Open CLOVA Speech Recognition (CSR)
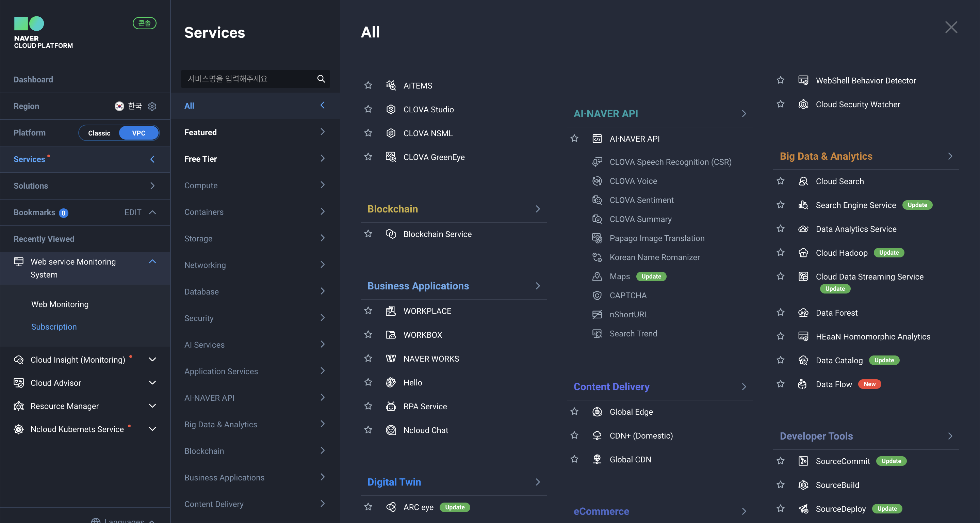The image size is (980, 523). 670,162
